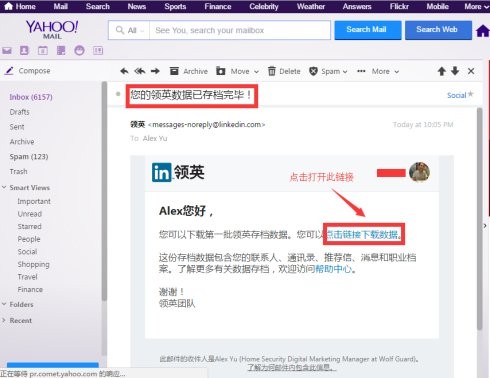Click the mailbox search input field
This screenshot has width=490, height=378.
click(240, 30)
